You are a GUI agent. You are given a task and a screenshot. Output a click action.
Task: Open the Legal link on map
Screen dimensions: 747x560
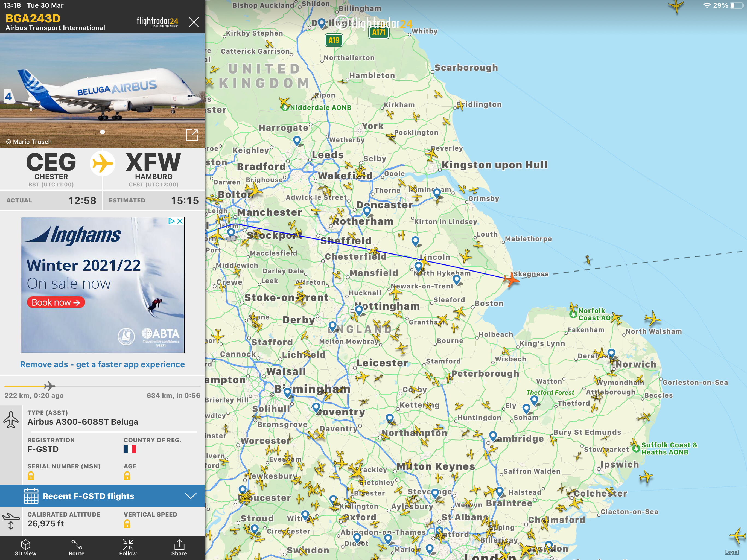tap(732, 552)
